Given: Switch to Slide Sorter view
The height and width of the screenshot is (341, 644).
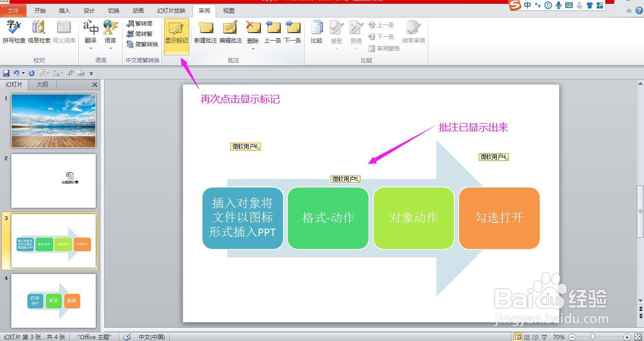Looking at the screenshot, I should tap(527, 337).
